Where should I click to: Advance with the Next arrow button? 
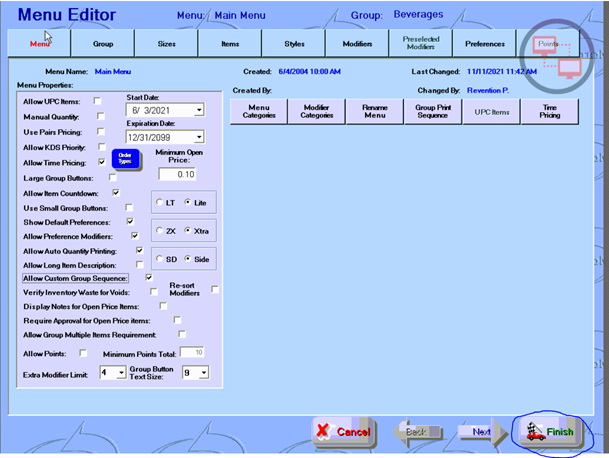[x=482, y=432]
